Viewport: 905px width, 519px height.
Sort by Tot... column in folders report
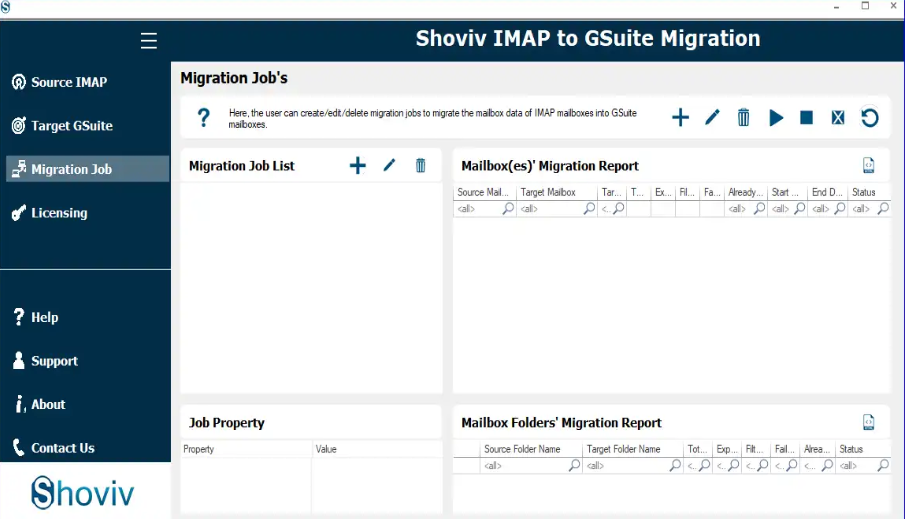(x=698, y=449)
